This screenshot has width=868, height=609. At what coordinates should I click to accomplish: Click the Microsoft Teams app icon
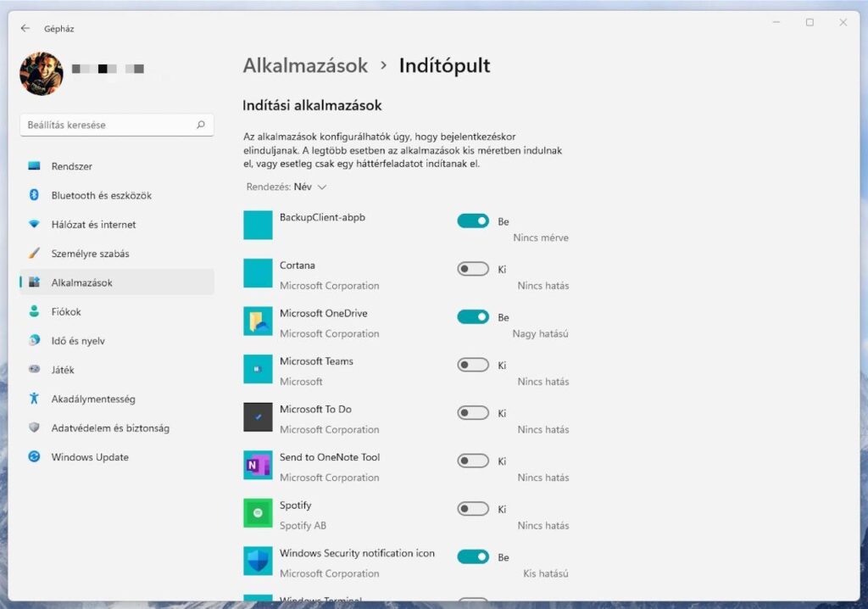[x=258, y=369]
